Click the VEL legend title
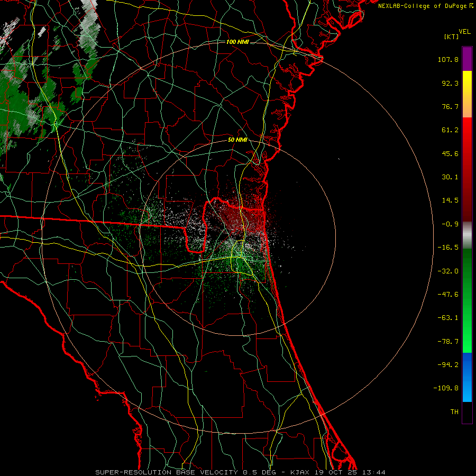Screen dimensions: 476x476 tap(464, 32)
